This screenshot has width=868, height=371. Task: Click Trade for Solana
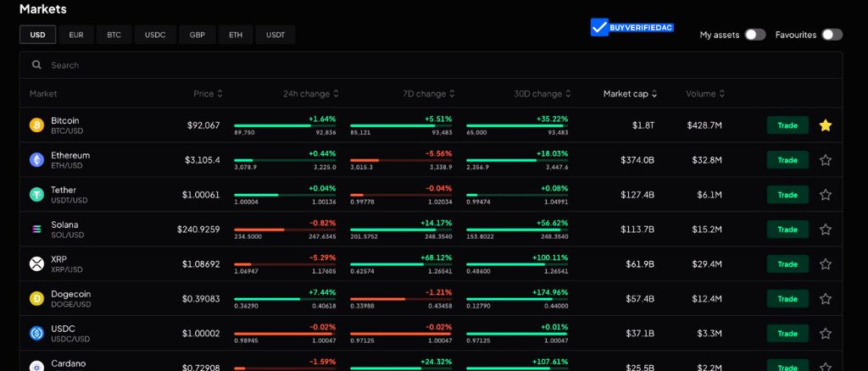787,229
